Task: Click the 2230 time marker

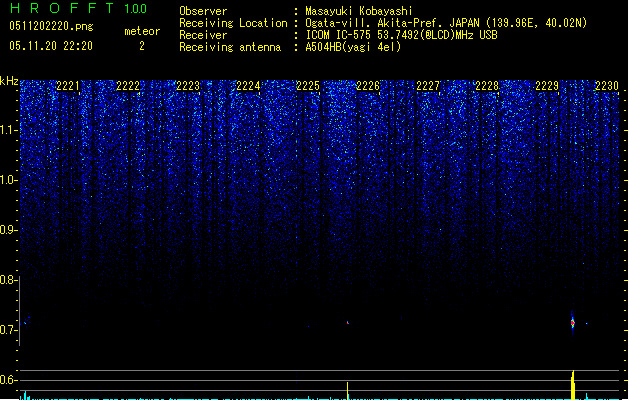Action: point(607,86)
